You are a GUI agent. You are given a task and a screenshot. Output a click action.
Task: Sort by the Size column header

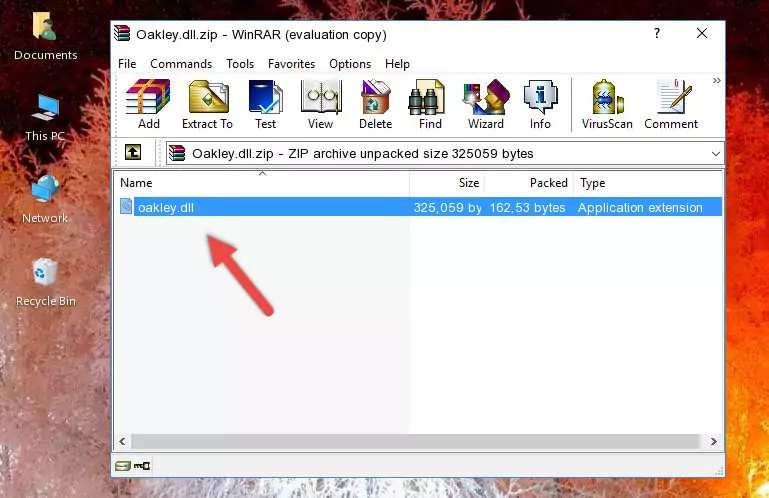447,183
